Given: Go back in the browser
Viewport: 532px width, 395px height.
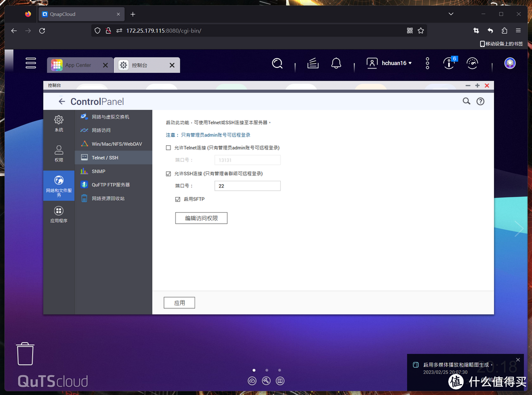Looking at the screenshot, I should 14,31.
